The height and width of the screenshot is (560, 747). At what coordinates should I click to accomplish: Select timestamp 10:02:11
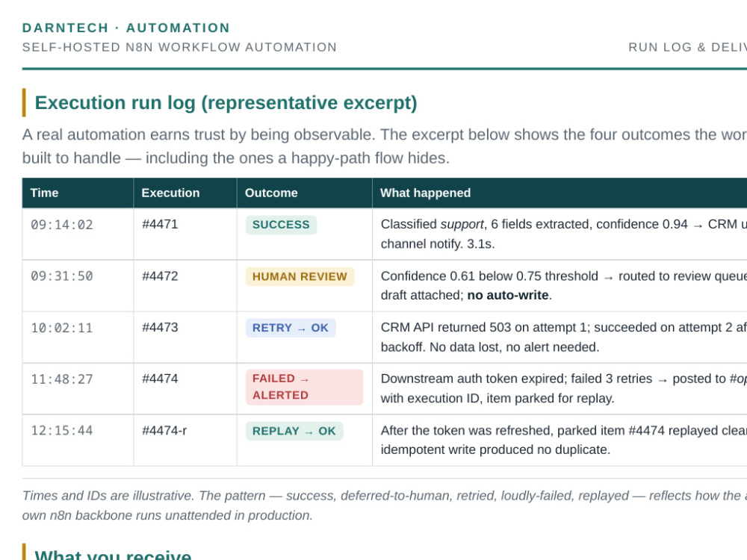[62, 328]
